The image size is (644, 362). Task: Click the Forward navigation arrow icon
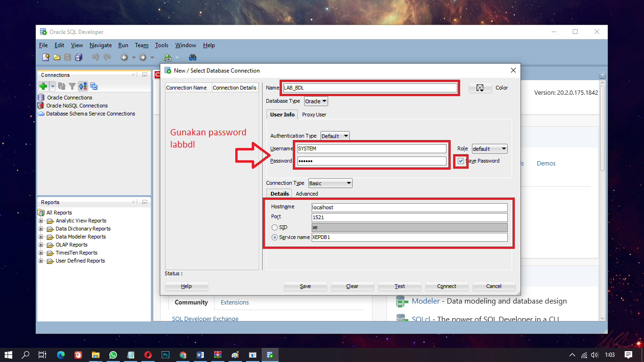coord(142,58)
